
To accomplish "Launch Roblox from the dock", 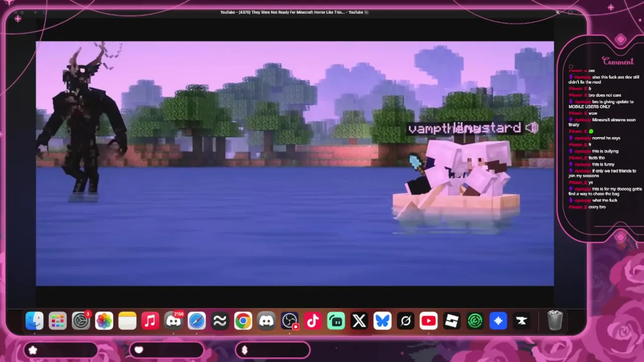I will (452, 321).
